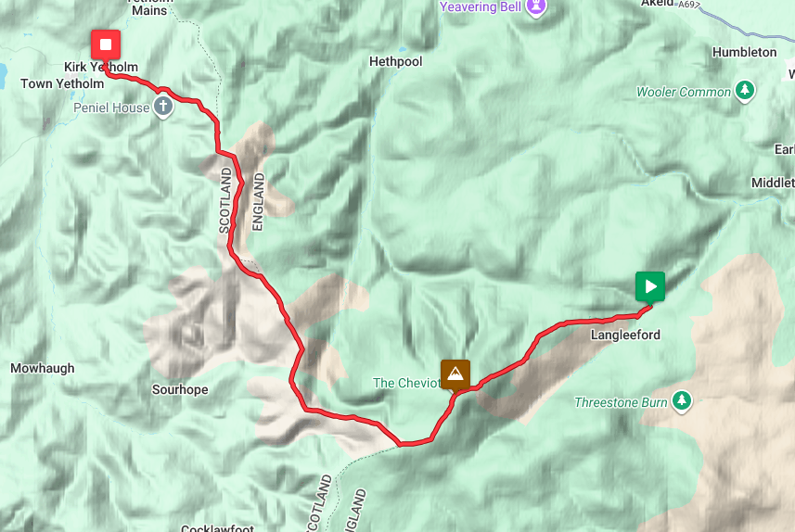The image size is (795, 532).
Task: Click the Cocklawfoot place label
Action: pyautogui.click(x=217, y=528)
